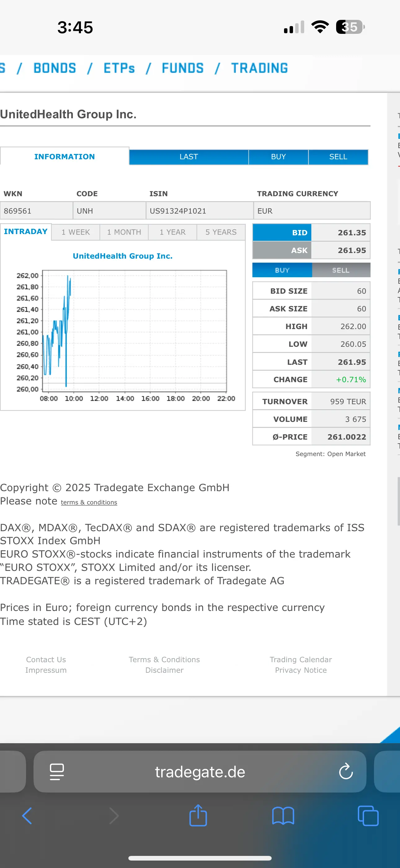
Task: Select Ø-PRICE value 261.0022
Action: 347,437
